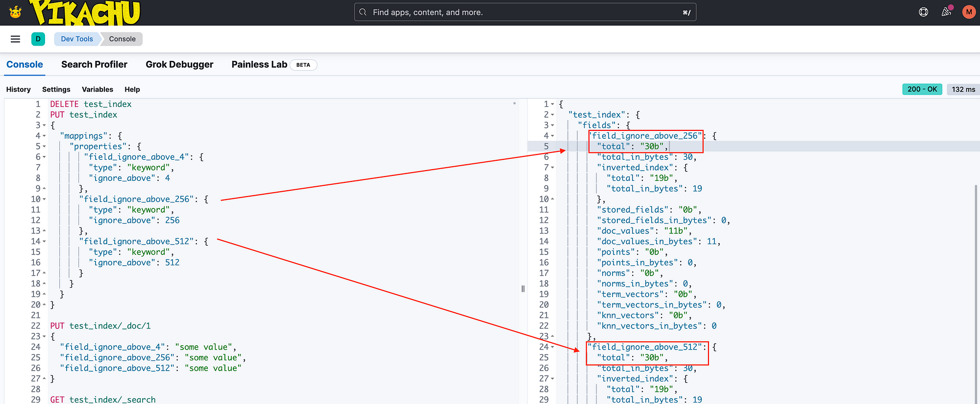Screen dimensions: 980x404
Task: Open the newsfeed celebration icon
Action: point(947,12)
